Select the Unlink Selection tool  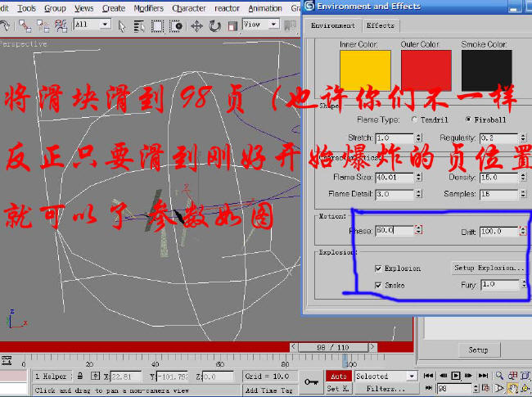coord(43,26)
